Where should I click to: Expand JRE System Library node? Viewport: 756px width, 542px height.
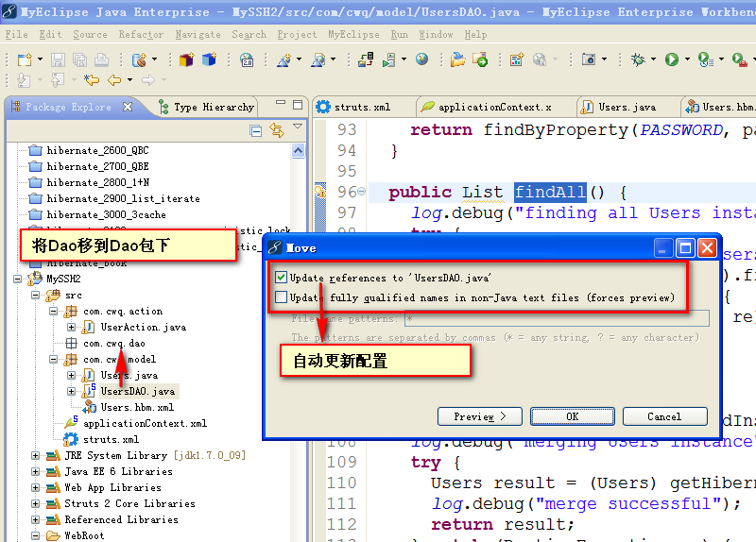point(36,455)
